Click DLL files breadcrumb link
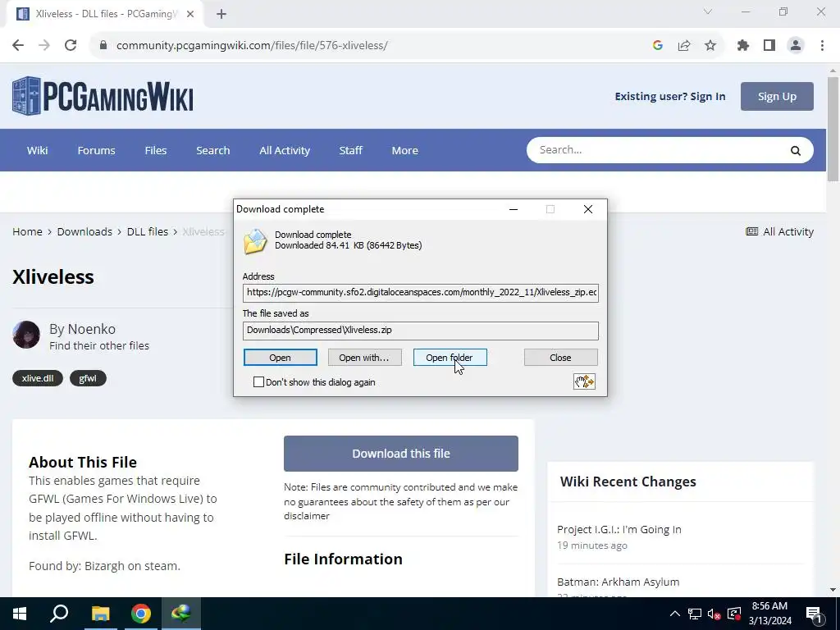This screenshot has height=630, width=840. [148, 231]
